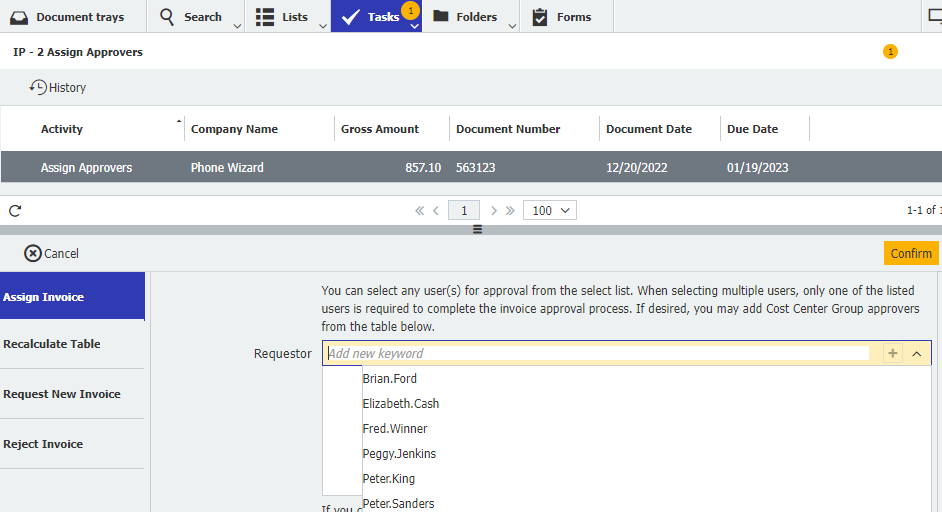The image size is (942, 512).
Task: Open the Search tab
Action: (x=195, y=16)
